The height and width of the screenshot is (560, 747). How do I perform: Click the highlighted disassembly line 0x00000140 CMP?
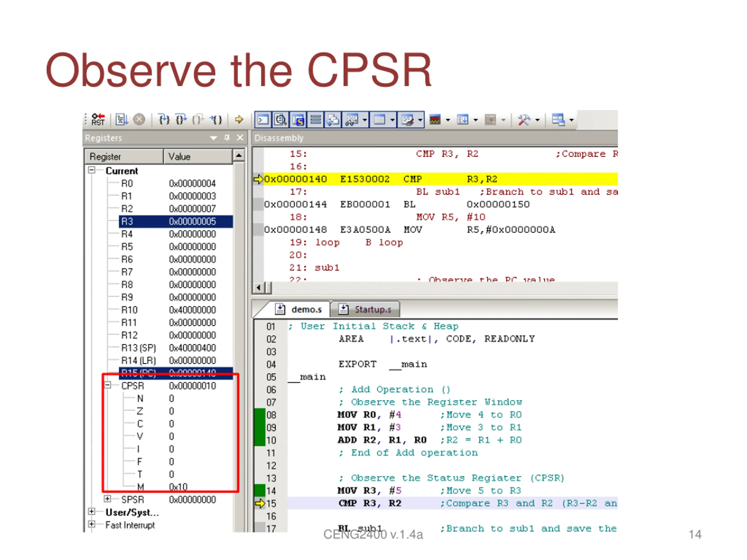coord(441,179)
